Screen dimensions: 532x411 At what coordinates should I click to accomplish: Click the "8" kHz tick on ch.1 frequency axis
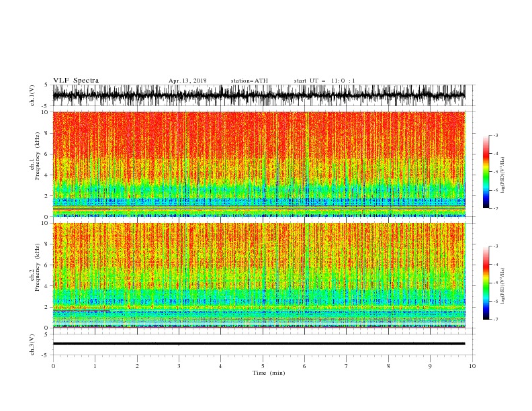coord(46,133)
